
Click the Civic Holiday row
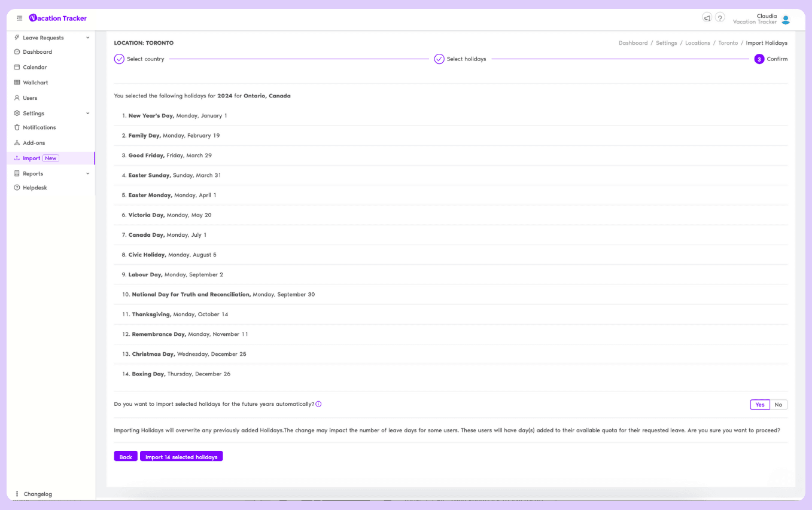[451, 255]
